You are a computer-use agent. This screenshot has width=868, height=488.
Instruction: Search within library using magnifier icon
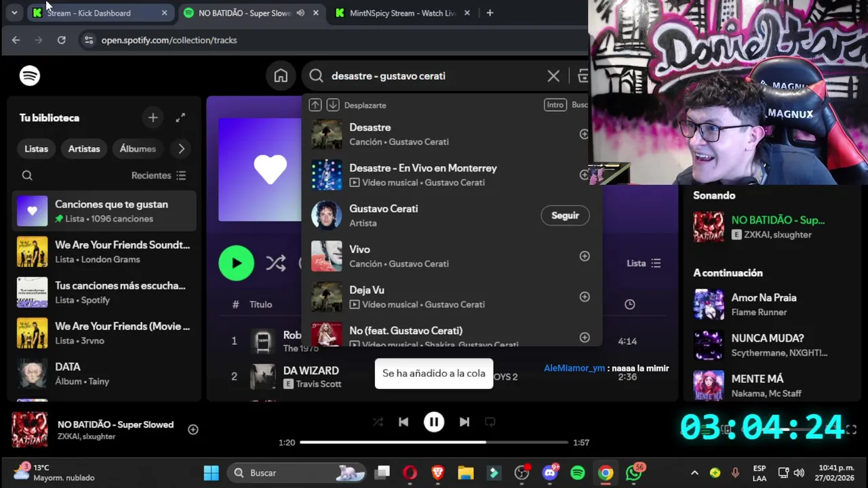pyautogui.click(x=27, y=176)
